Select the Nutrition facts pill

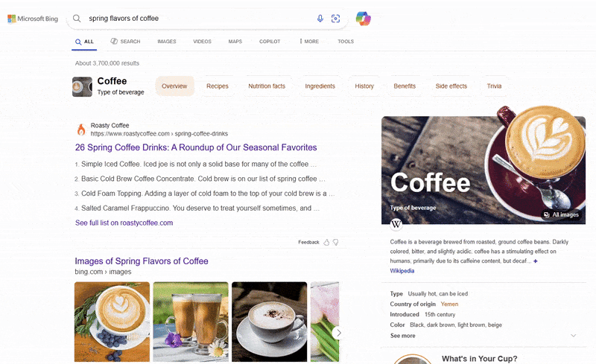coord(267,86)
